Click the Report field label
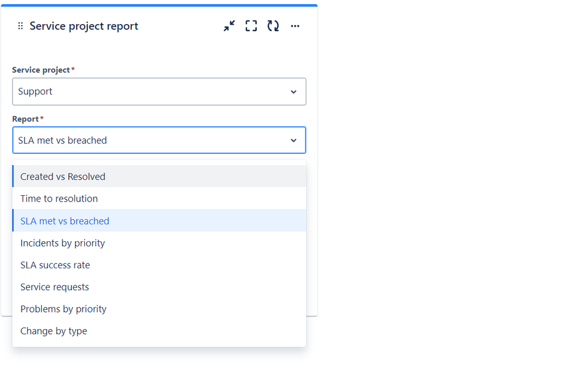The width and height of the screenshot is (588, 368). tap(25, 119)
